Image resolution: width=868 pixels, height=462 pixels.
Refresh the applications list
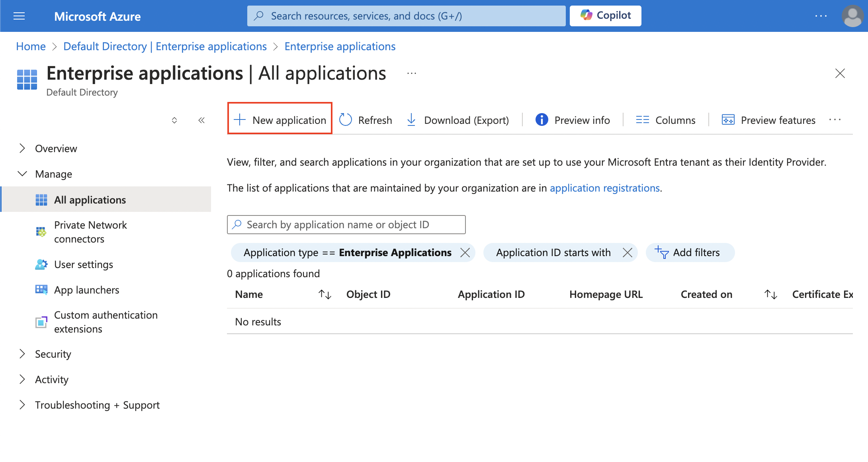[x=366, y=120]
